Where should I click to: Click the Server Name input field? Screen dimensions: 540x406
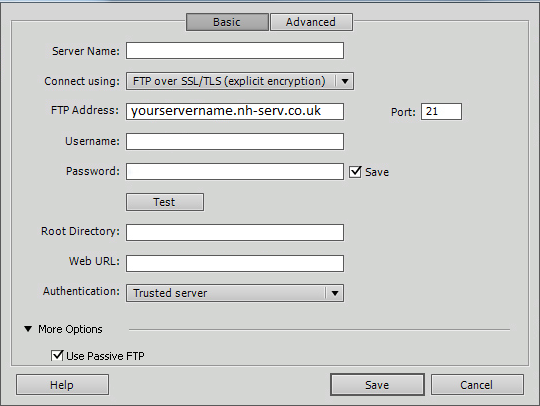(x=235, y=51)
